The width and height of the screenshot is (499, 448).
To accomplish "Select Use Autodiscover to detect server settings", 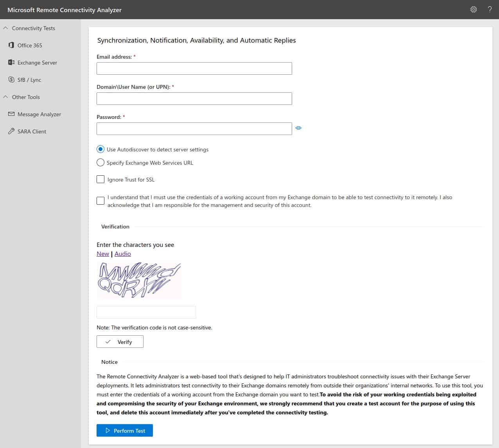I will (x=101, y=149).
